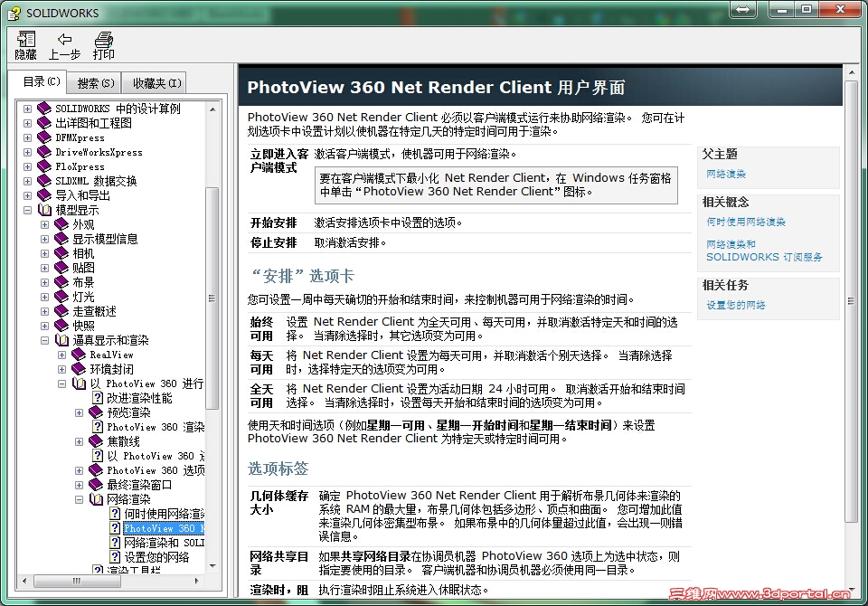Image resolution: width=868 pixels, height=606 pixels.
Task: Select the book icon beside DriveWorksXpress
Action: point(44,151)
